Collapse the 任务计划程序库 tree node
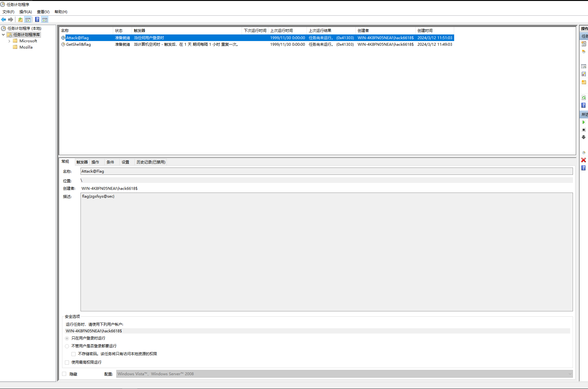 tap(3, 35)
